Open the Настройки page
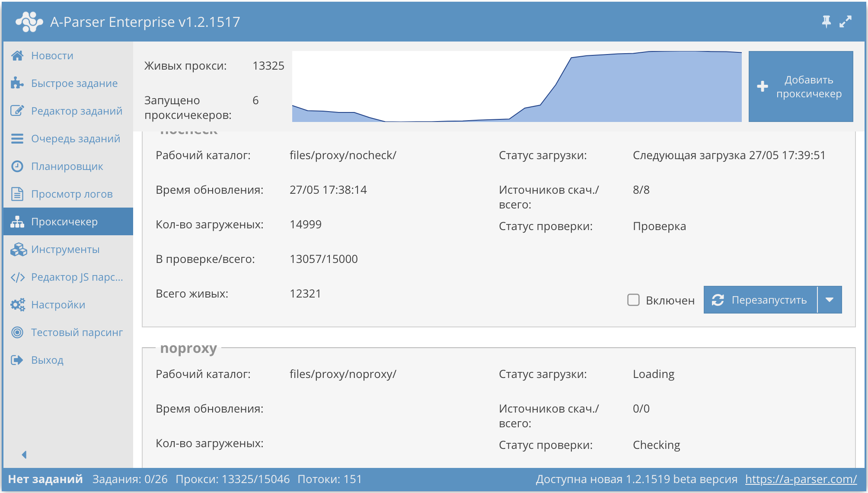Image resolution: width=868 pixels, height=493 pixels. pyautogui.click(x=57, y=304)
